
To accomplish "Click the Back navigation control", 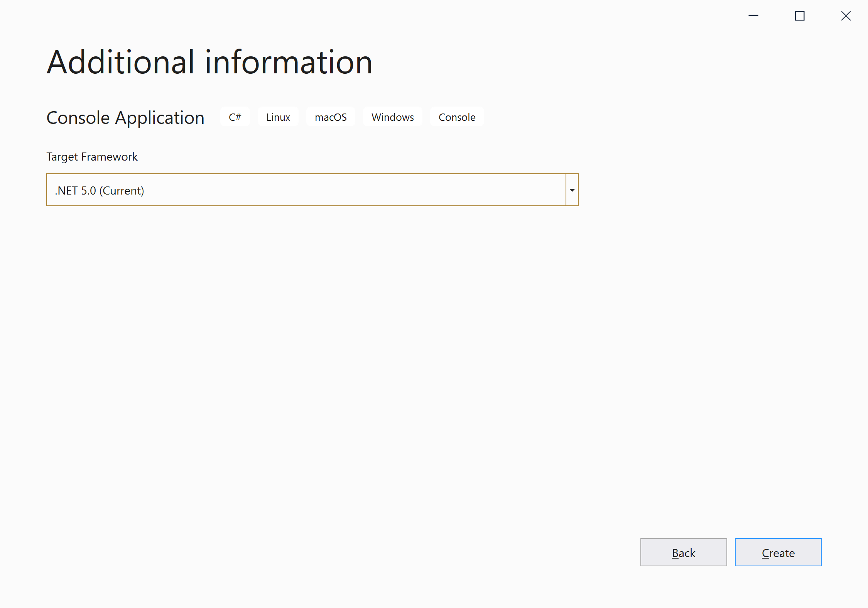I will pyautogui.click(x=683, y=552).
